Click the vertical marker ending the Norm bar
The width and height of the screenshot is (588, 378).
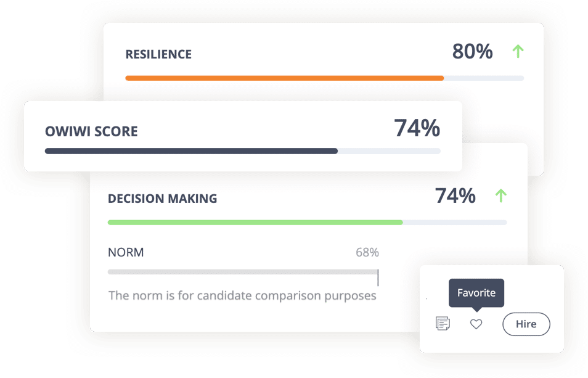[378, 277]
